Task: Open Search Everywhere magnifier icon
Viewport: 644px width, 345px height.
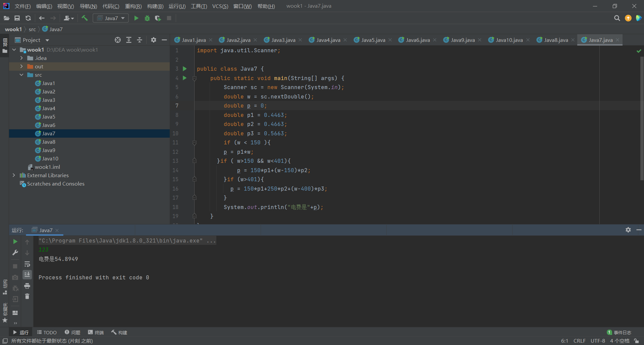Action: coord(617,18)
